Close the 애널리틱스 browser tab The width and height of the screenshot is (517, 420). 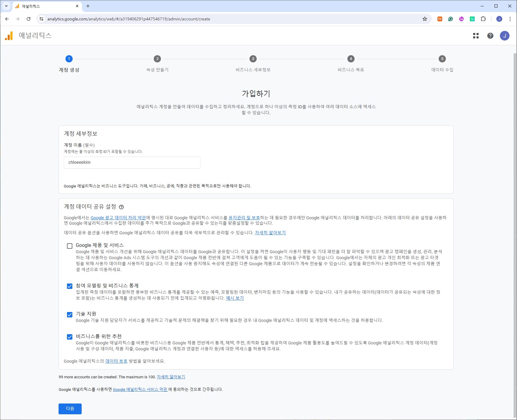(x=77, y=6)
